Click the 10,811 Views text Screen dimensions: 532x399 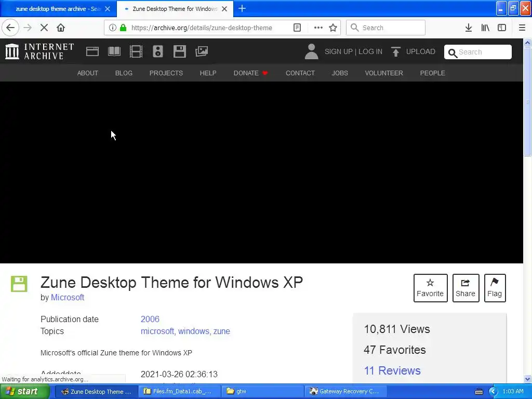(x=396, y=329)
